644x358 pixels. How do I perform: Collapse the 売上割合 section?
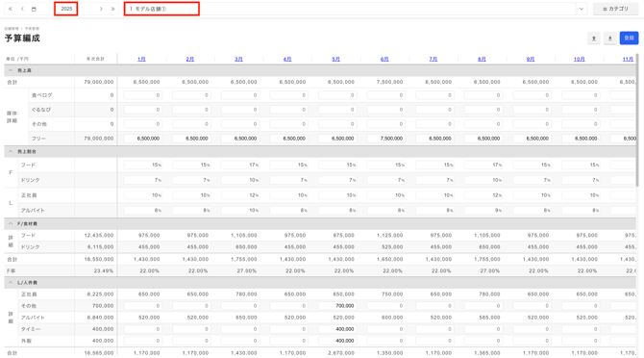point(11,152)
